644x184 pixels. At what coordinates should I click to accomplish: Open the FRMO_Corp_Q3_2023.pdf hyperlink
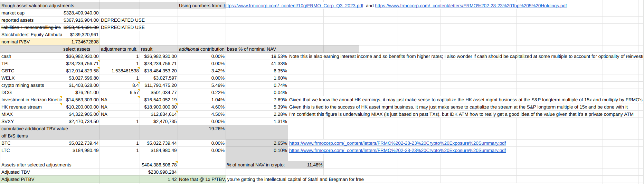click(293, 6)
